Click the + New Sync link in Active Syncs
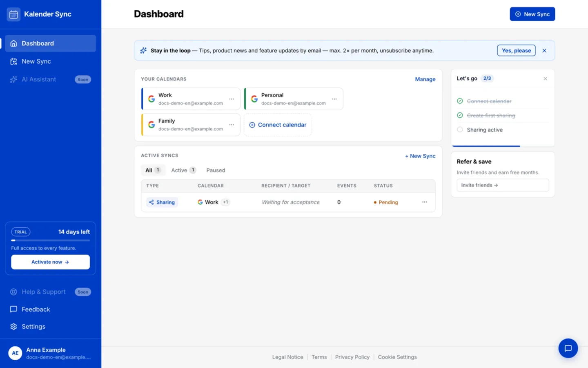This screenshot has height=368, width=588. (420, 156)
